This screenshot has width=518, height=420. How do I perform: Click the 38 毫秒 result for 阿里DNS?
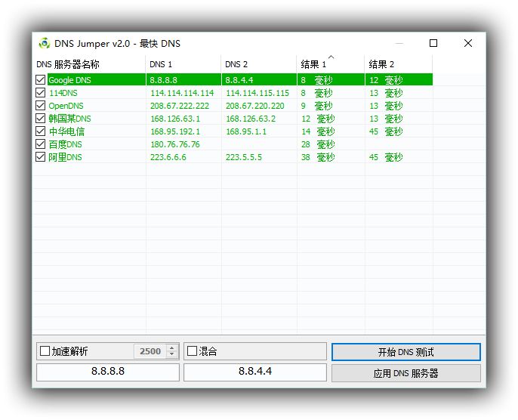click(x=318, y=157)
